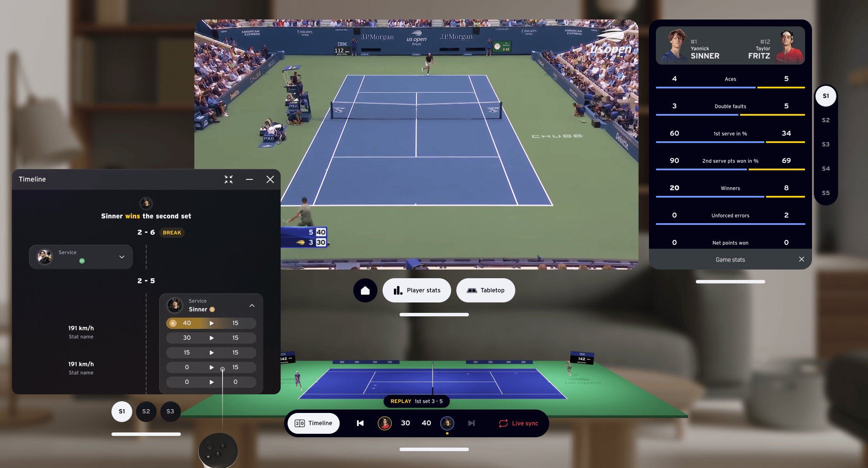Open Tabletop view
This screenshot has width=868, height=468.
[x=485, y=290]
